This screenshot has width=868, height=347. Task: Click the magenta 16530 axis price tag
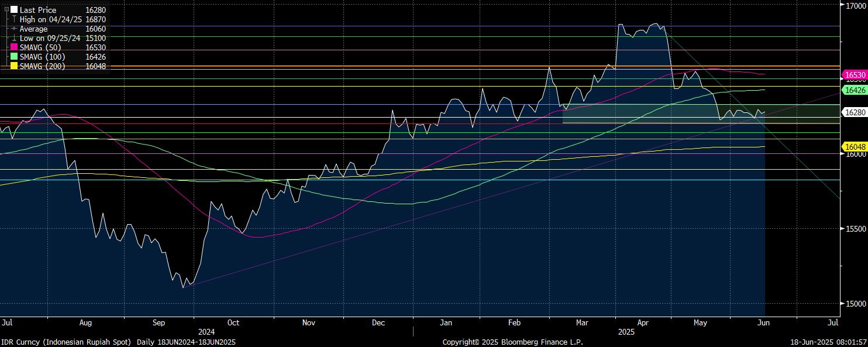(855, 75)
